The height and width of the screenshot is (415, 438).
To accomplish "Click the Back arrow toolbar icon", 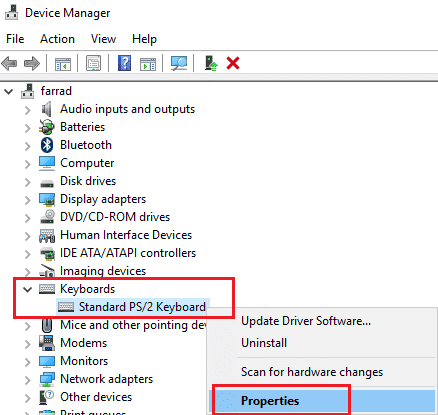I will 9,63.
